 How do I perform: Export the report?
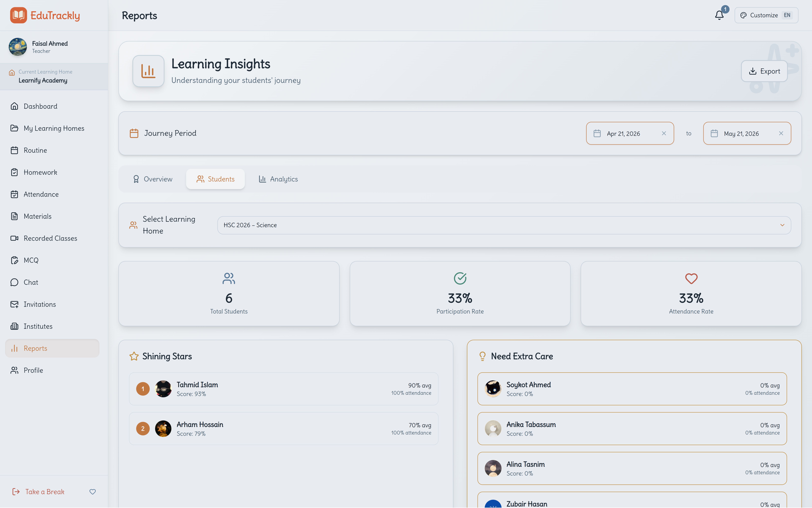click(764, 71)
